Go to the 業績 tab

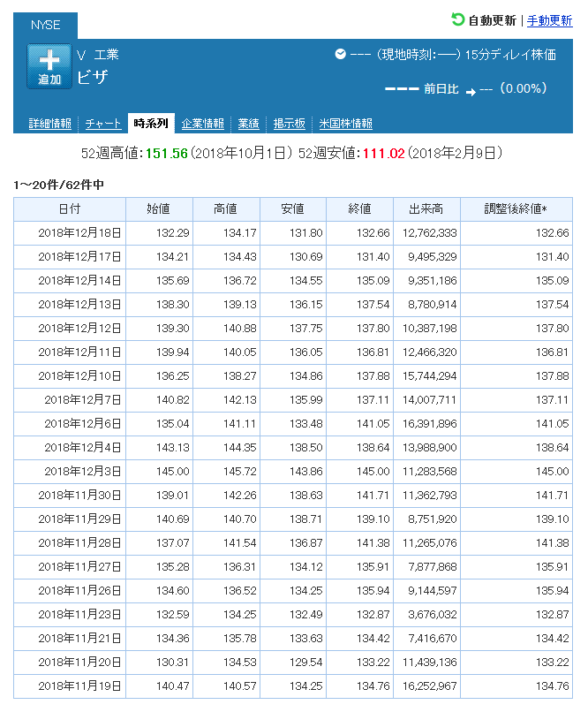[249, 124]
